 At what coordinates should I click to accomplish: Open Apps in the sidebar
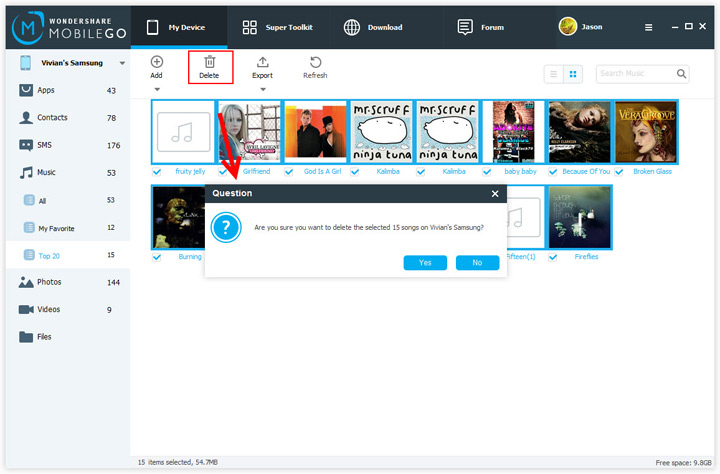pos(68,90)
